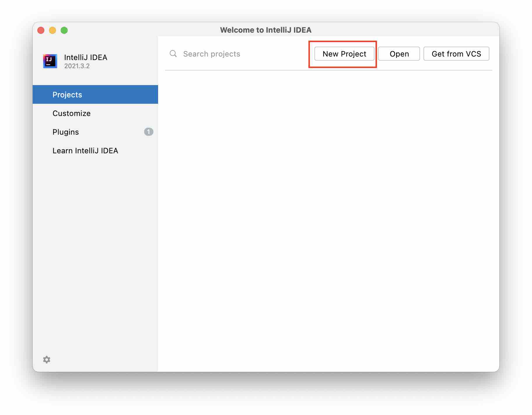
Task: Click the IntelliJ IDEA logo icon
Action: [50, 61]
